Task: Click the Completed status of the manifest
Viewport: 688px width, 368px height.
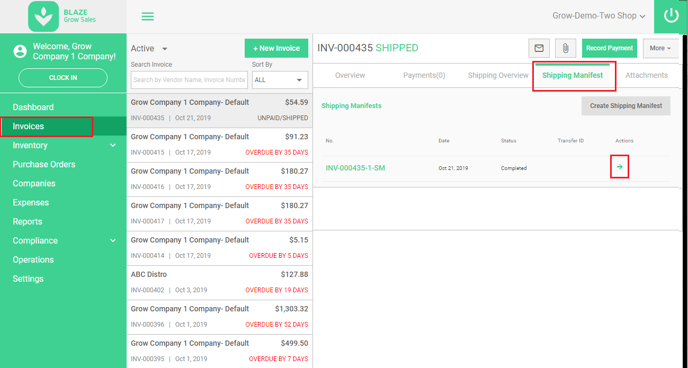Action: [514, 168]
